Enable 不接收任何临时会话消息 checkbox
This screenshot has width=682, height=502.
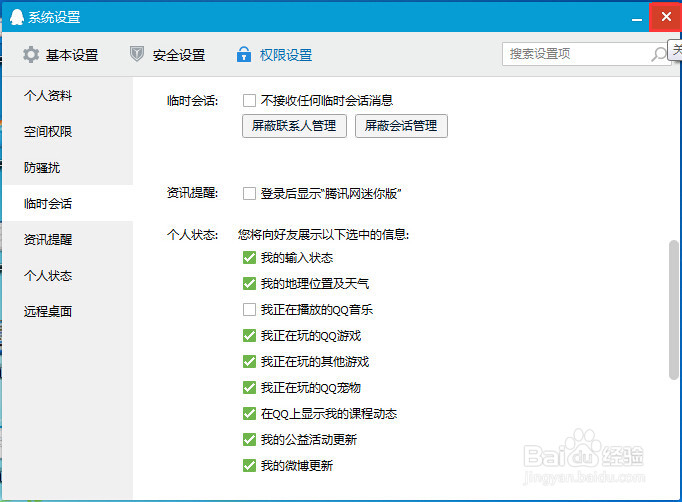pyautogui.click(x=249, y=100)
